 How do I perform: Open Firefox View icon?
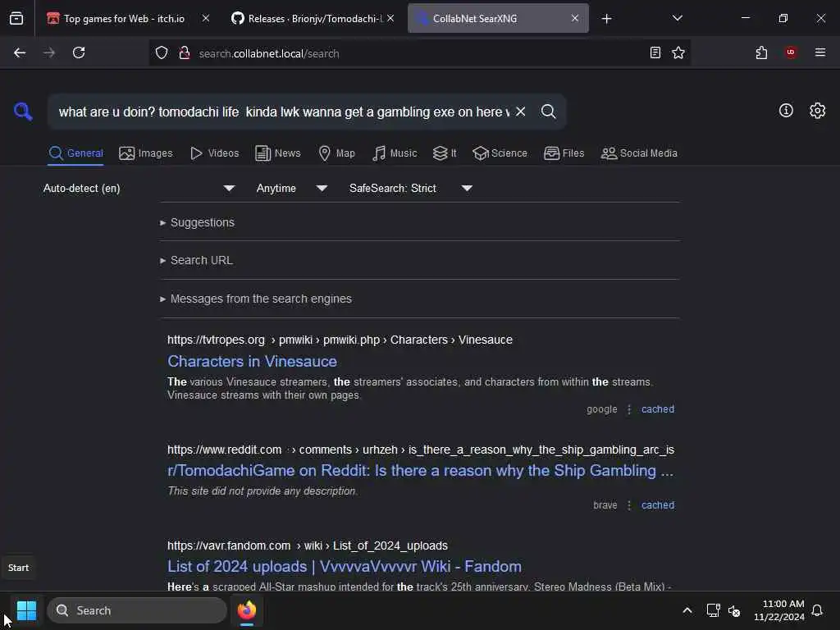pos(16,19)
